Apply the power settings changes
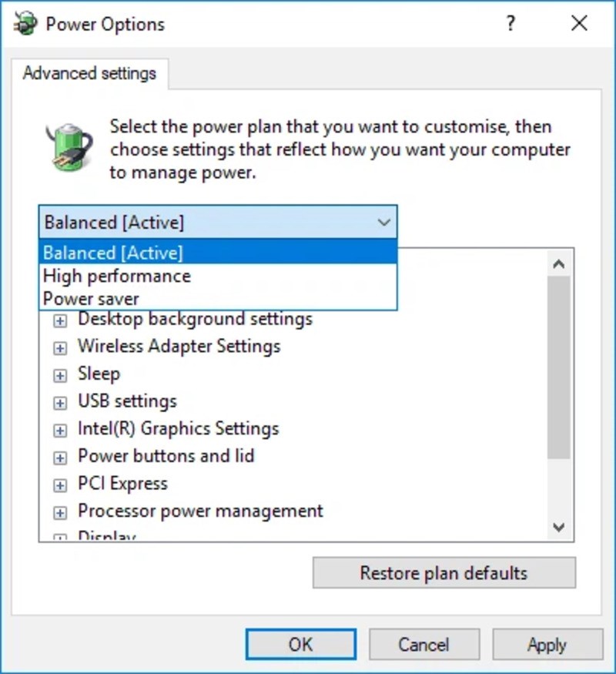Image resolution: width=616 pixels, height=674 pixels. pos(547,644)
